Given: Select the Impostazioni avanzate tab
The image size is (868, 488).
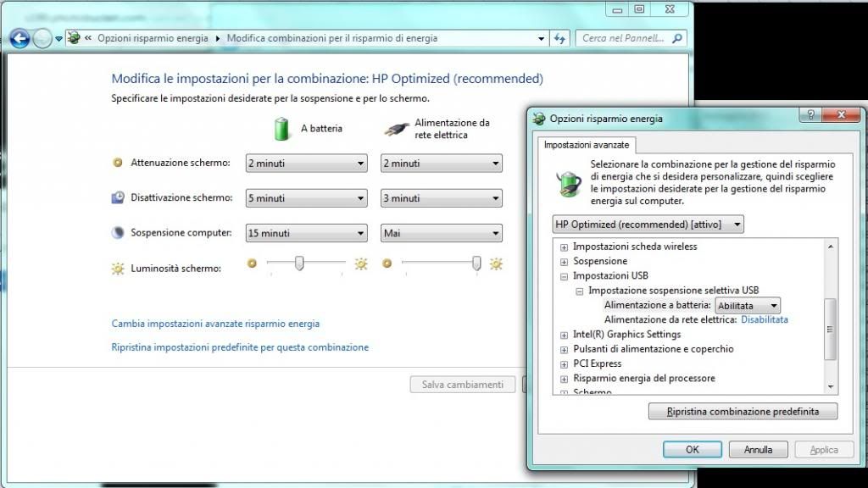Looking at the screenshot, I should click(587, 145).
